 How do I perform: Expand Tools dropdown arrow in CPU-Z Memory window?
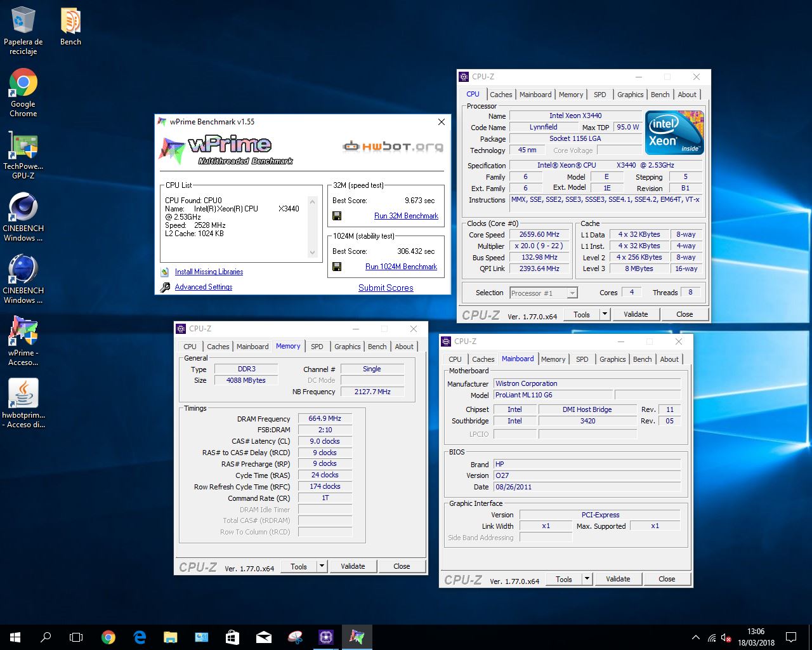coord(322,566)
